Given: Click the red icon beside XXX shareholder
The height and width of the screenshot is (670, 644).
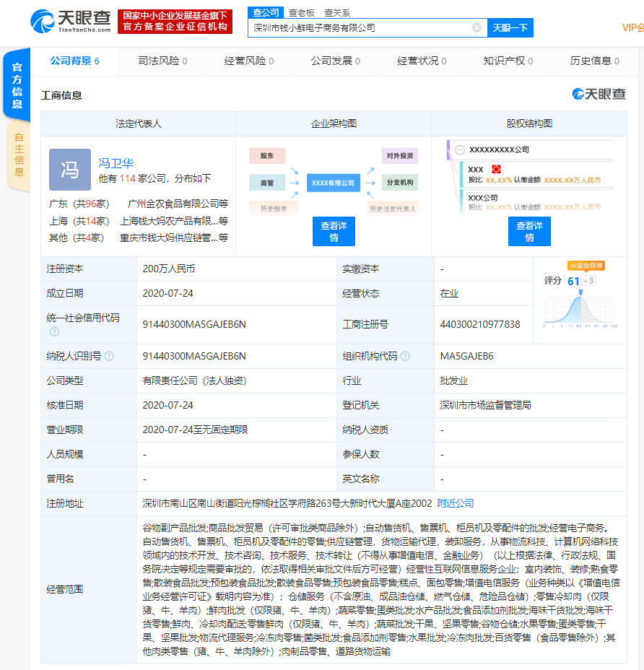Looking at the screenshot, I should (496, 169).
